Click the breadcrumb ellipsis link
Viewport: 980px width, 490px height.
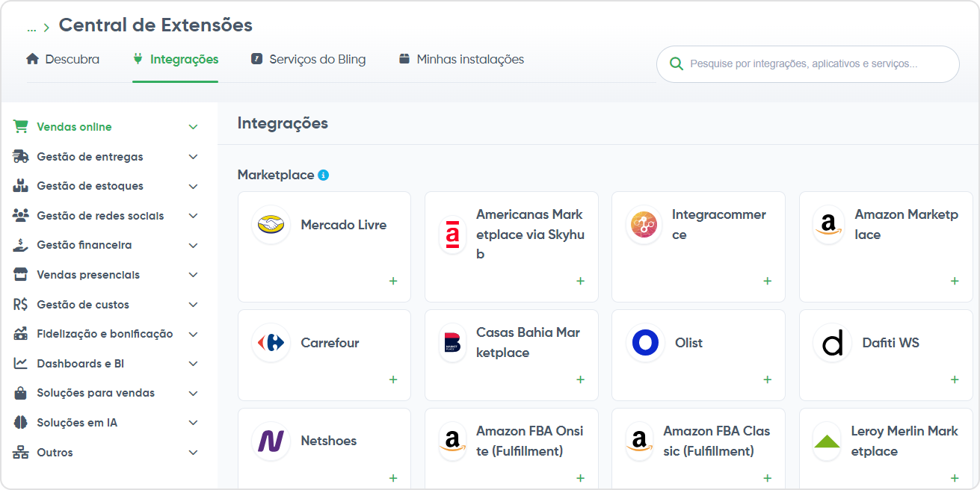pos(31,28)
